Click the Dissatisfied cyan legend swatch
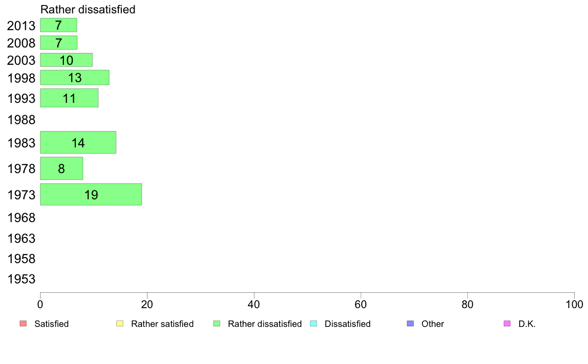Image resolution: width=588 pixels, height=364 pixels. tap(313, 323)
